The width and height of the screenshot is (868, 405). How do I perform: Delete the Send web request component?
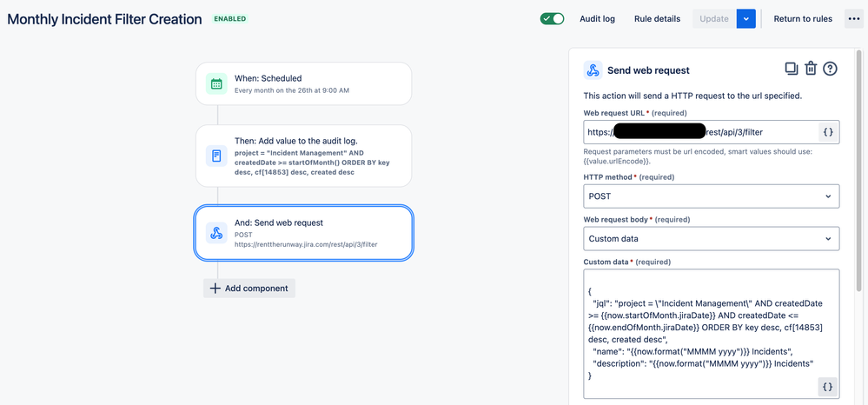pyautogui.click(x=811, y=69)
